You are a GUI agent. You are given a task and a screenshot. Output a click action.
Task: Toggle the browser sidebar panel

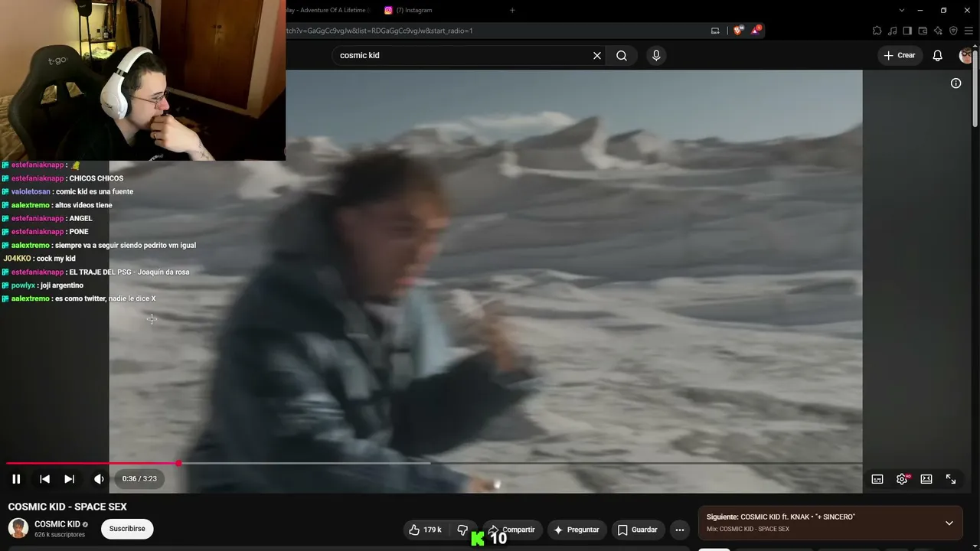[x=907, y=31]
